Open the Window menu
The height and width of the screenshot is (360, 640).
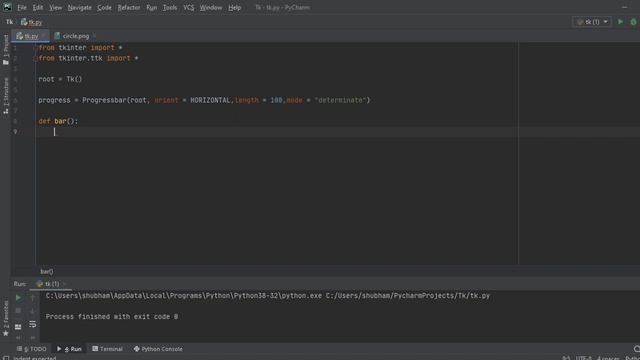[211, 7]
